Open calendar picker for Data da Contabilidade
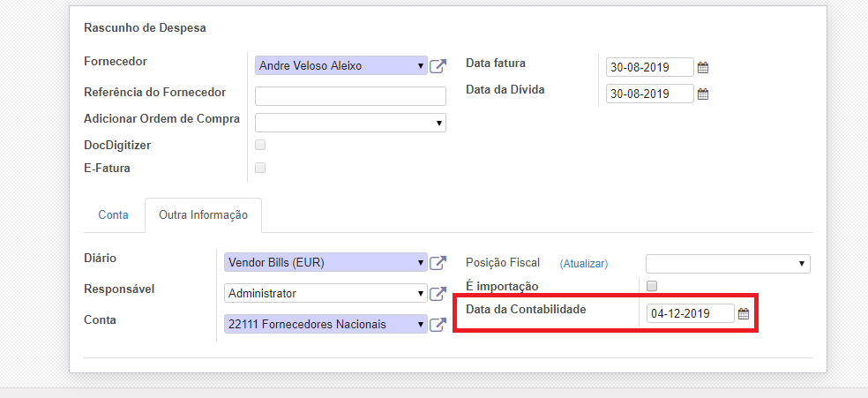This screenshot has height=398, width=868. (743, 313)
